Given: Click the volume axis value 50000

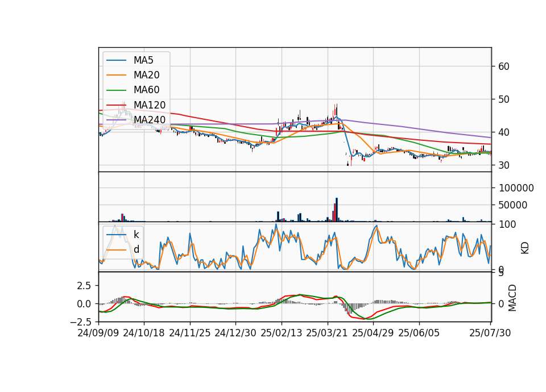Looking at the screenshot, I should point(513,205).
